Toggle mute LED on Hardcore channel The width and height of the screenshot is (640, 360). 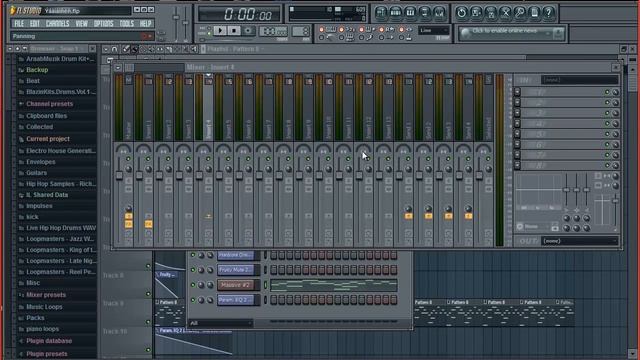[193, 255]
